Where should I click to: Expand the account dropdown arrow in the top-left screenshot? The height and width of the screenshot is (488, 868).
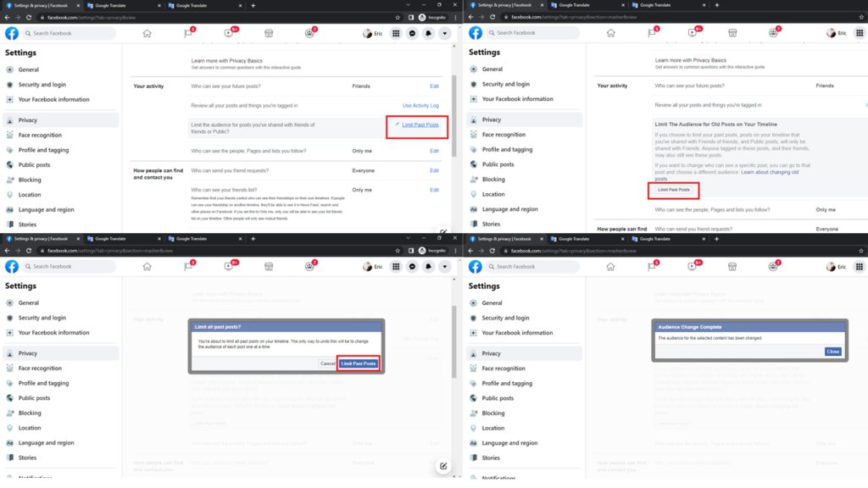point(444,34)
